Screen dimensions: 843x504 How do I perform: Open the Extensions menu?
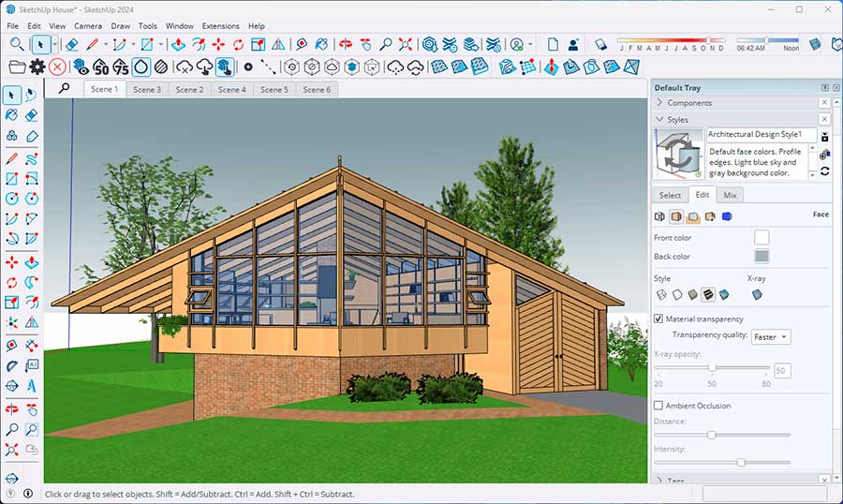(220, 26)
